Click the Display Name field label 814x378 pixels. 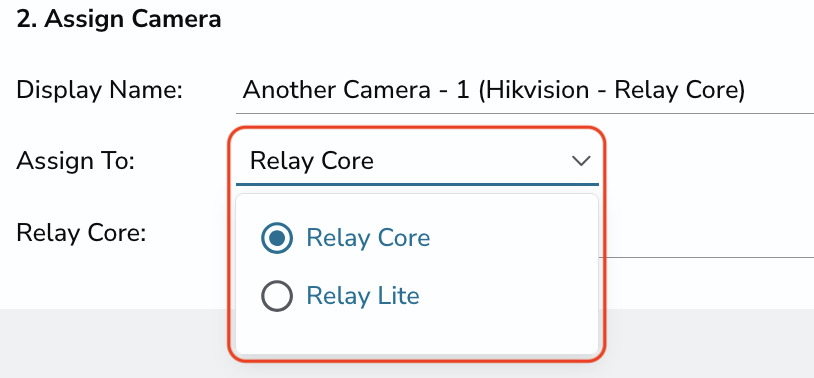tap(100, 90)
